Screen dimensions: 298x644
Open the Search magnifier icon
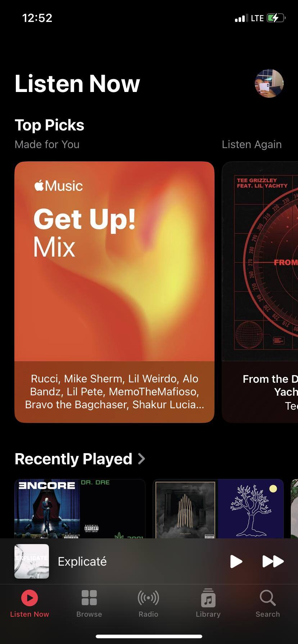268,598
